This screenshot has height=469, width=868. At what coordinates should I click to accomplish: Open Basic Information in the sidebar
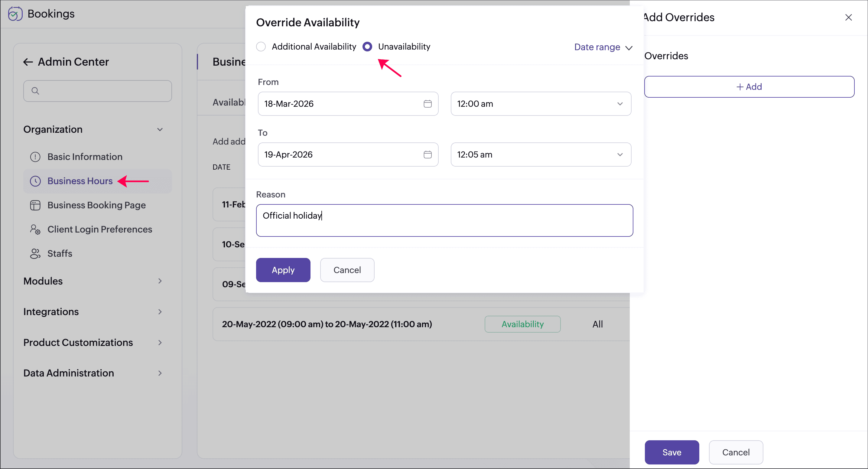(x=85, y=157)
